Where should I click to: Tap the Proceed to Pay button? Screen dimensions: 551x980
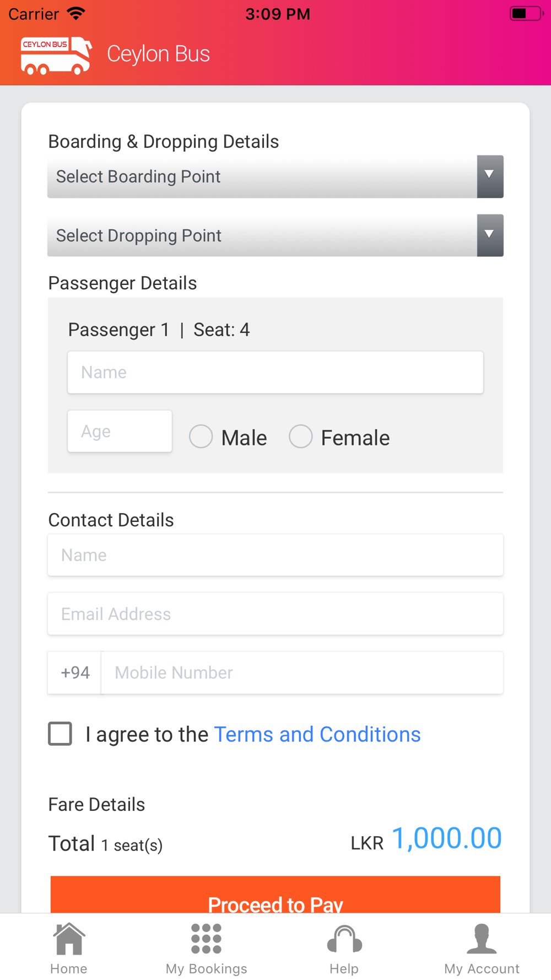click(x=275, y=895)
